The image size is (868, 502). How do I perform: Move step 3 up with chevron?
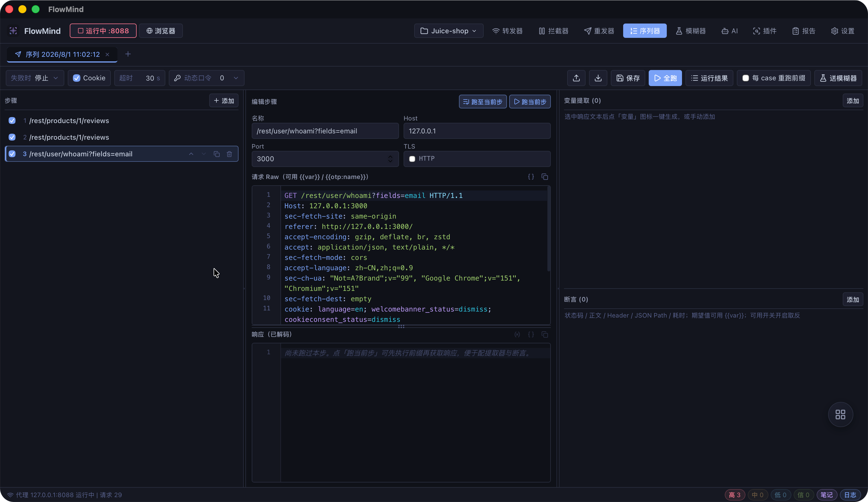tap(191, 154)
